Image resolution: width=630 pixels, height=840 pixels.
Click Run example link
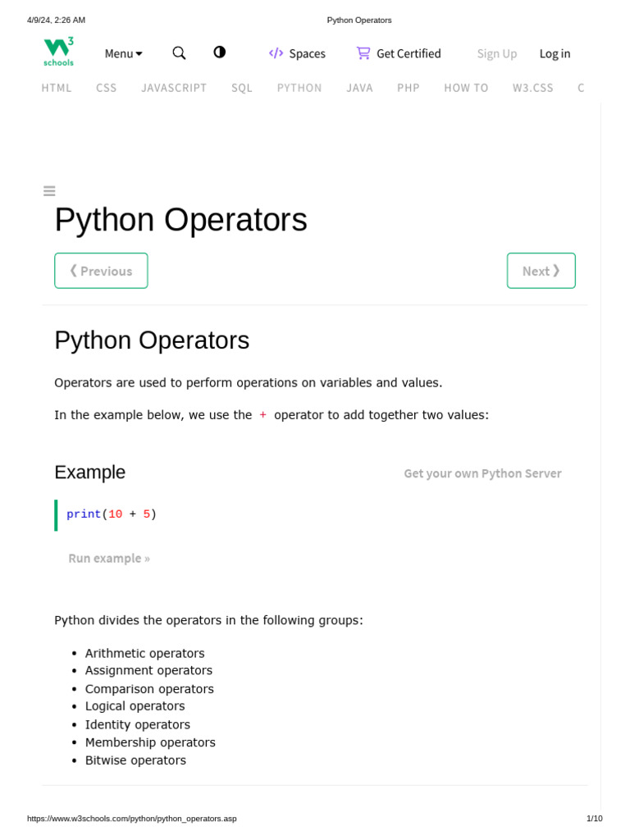[109, 559]
